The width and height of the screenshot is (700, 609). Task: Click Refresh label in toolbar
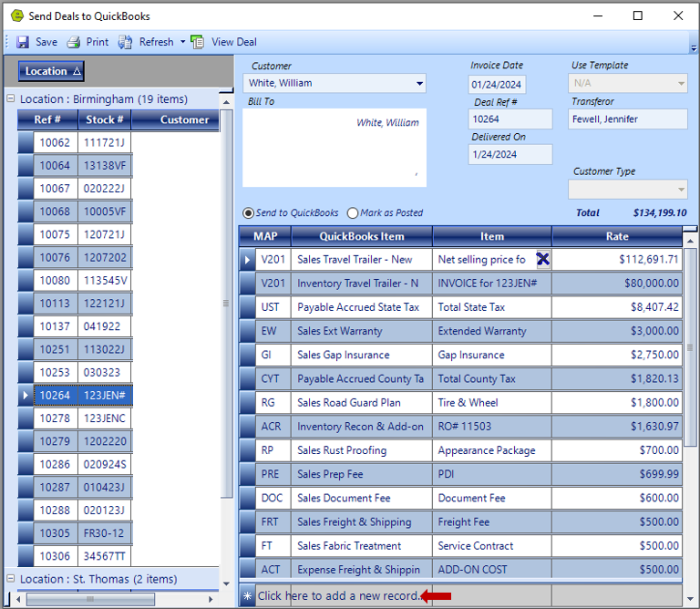[x=156, y=42]
